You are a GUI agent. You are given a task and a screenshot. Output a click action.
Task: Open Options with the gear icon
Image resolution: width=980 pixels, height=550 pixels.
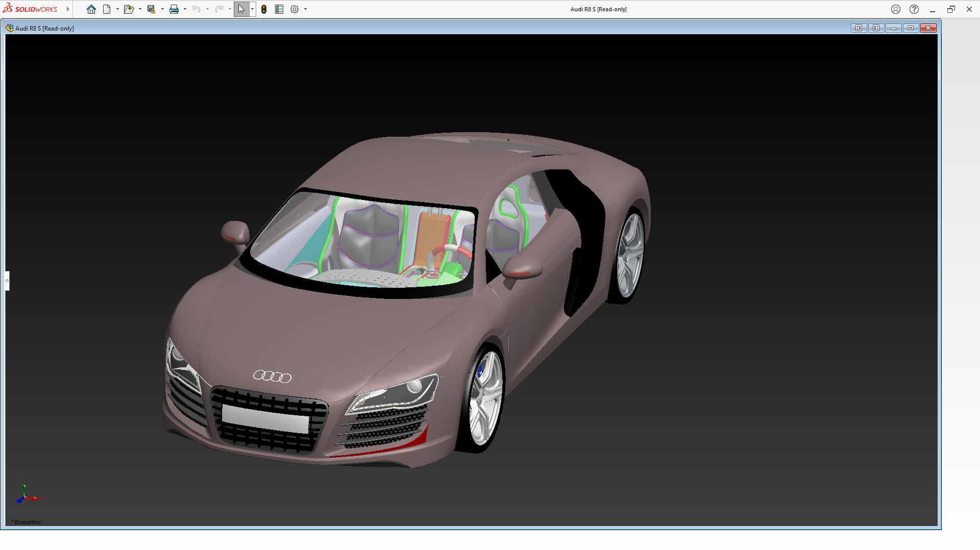tap(295, 9)
